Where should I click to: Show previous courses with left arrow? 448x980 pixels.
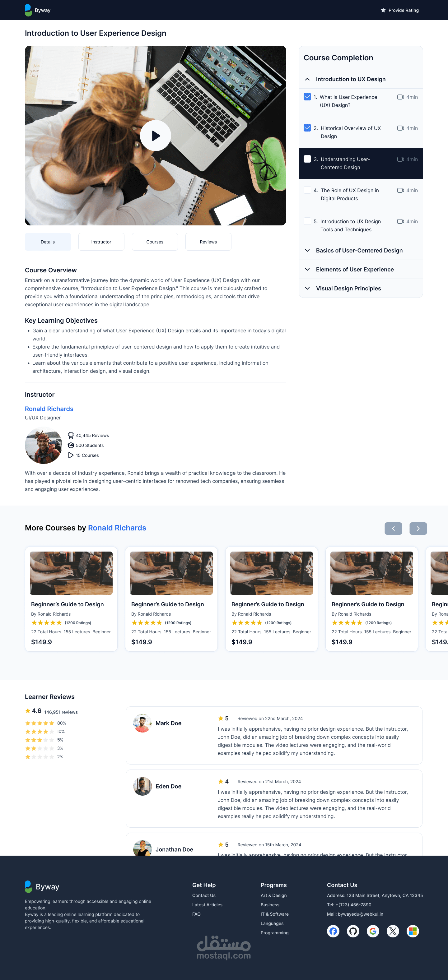point(393,529)
